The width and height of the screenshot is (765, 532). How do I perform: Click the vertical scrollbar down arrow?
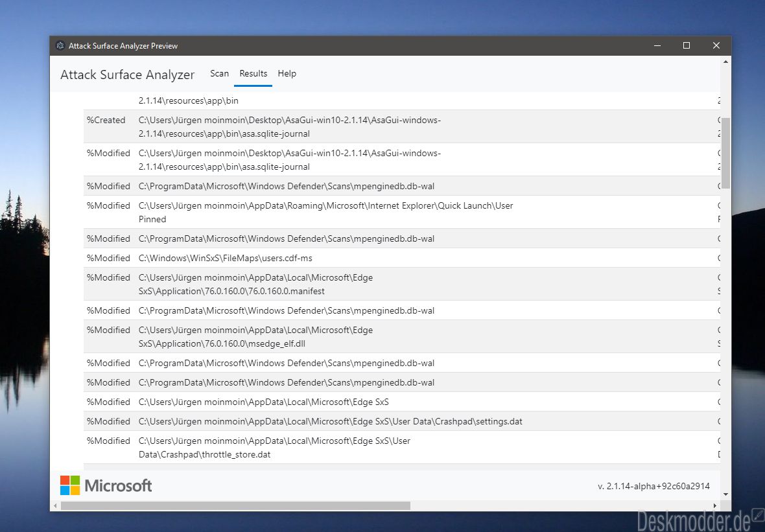tap(725, 494)
